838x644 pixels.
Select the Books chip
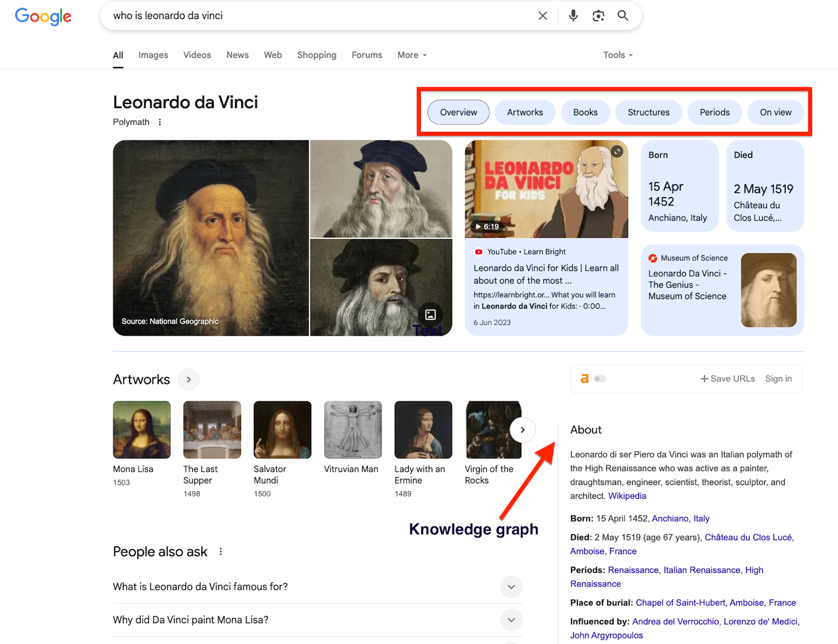tap(585, 112)
